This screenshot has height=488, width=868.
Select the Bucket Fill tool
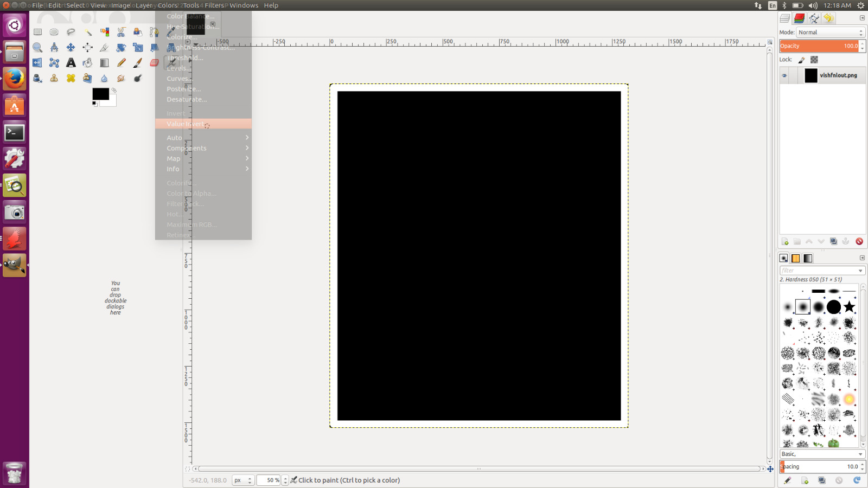(x=88, y=63)
